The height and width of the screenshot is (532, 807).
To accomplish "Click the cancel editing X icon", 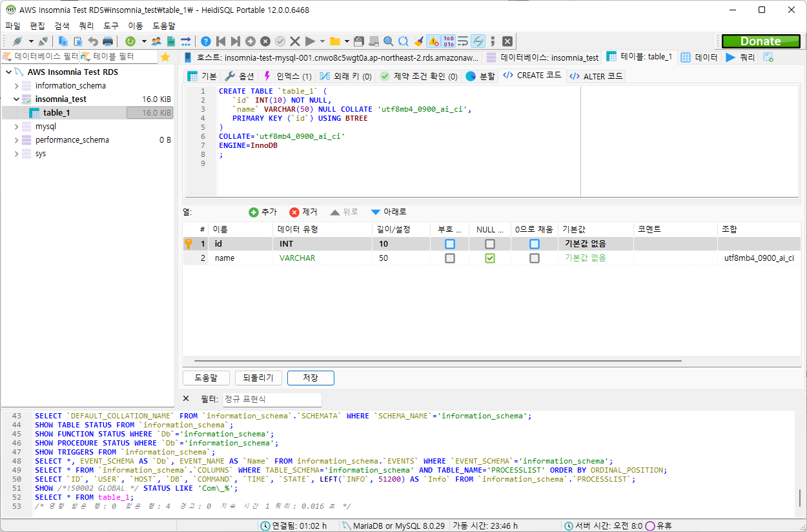I will point(295,41).
